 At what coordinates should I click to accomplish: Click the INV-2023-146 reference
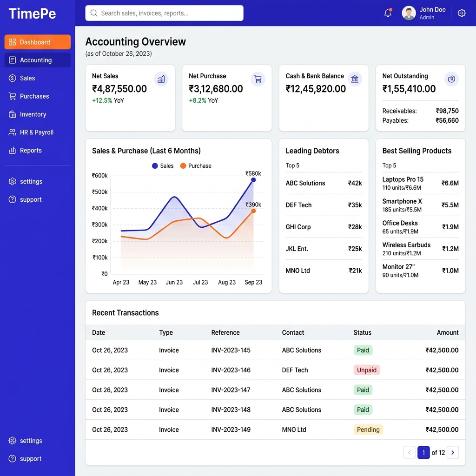click(x=231, y=370)
